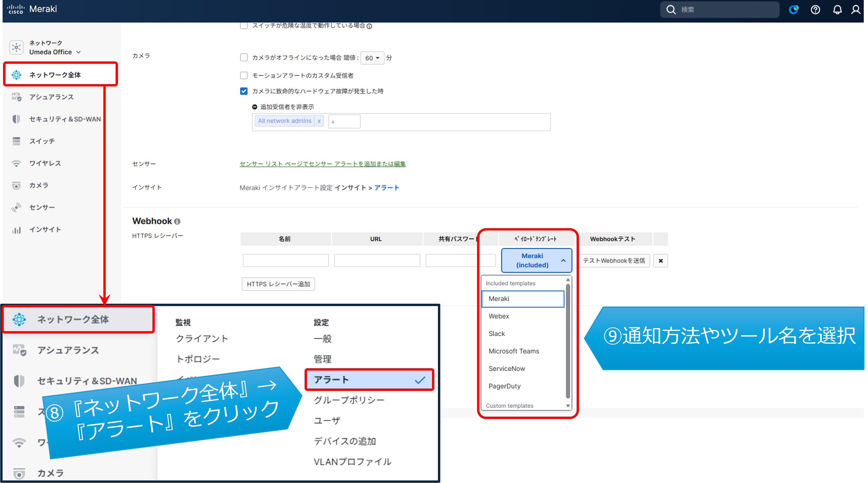Collapse the Meraki (included) payload template dropdown
This screenshot has height=483, width=868.
point(537,260)
